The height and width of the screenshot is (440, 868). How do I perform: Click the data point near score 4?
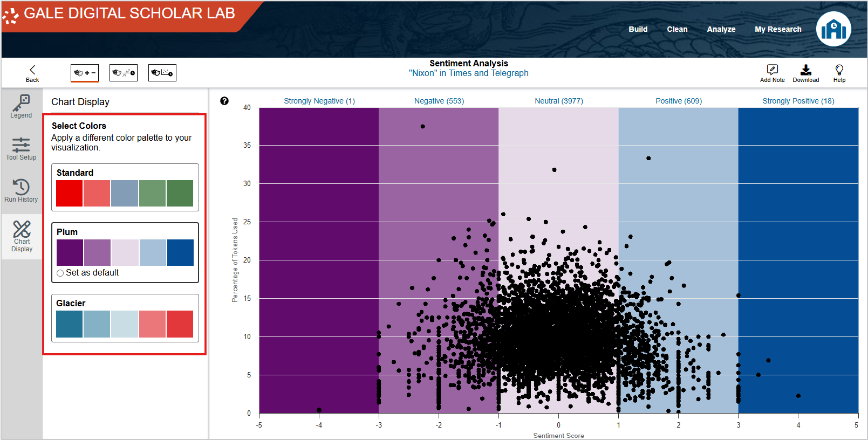[798, 396]
